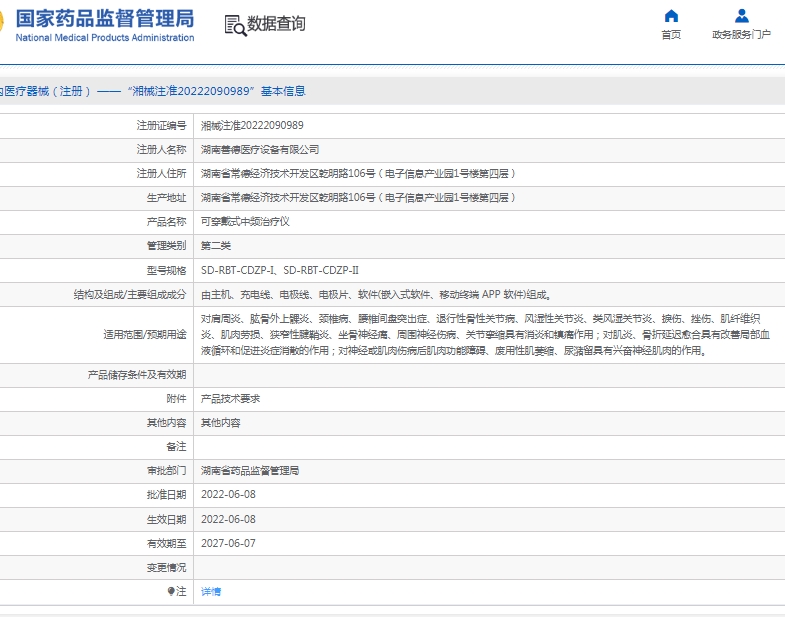Select product name 可穿戴式中频治疗仪
Image resolution: width=785 pixels, height=617 pixels.
point(245,222)
